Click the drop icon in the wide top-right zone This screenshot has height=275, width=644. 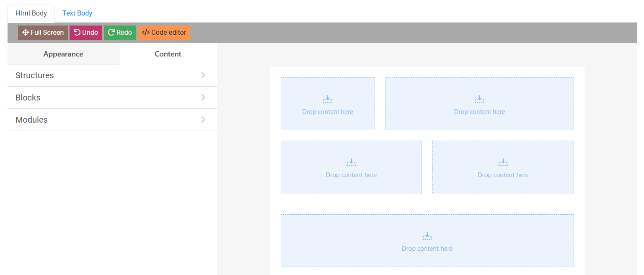tap(479, 99)
